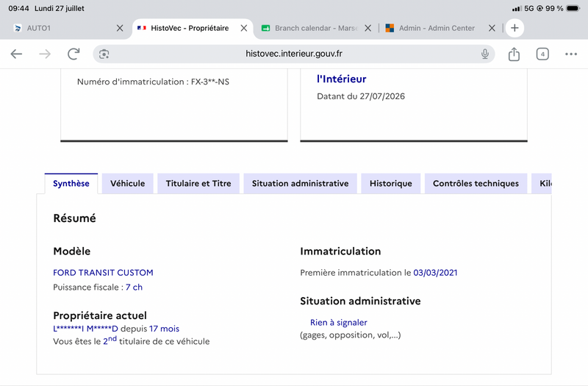The height and width of the screenshot is (386, 588).
Task: Click the 17 mois ownership duration
Action: 164,329
